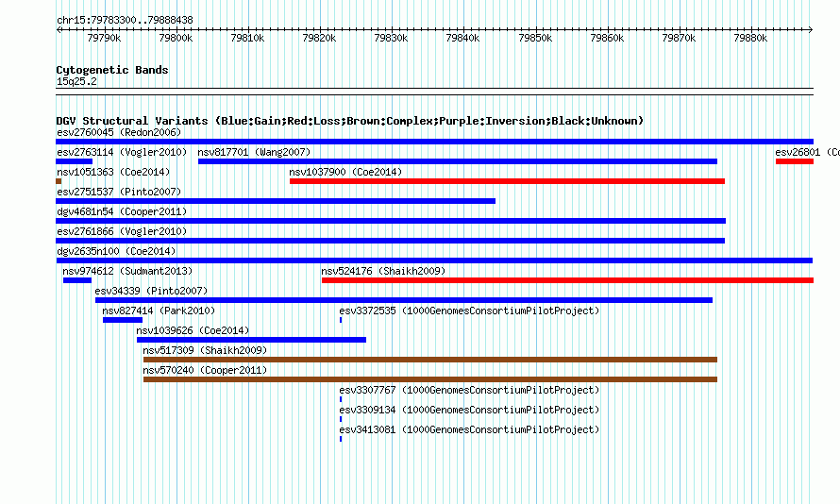This screenshot has width=840, height=504.
Task: Click the nsv524176 (Shaikh2009) label
Action: click(383, 271)
